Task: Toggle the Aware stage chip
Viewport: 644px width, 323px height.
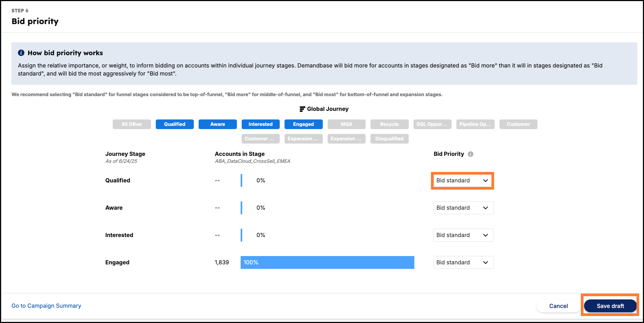Action: (x=218, y=124)
